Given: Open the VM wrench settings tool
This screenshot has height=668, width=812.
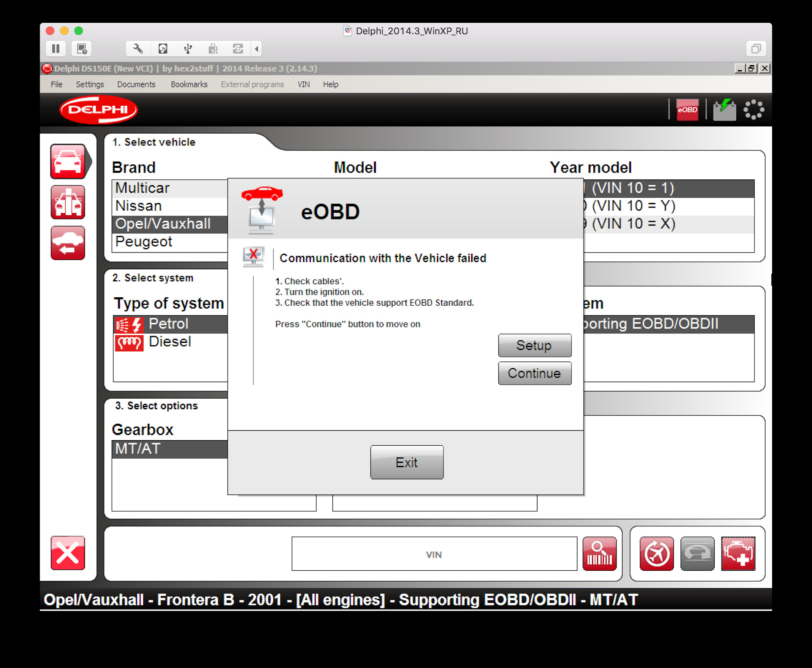Looking at the screenshot, I should [138, 49].
